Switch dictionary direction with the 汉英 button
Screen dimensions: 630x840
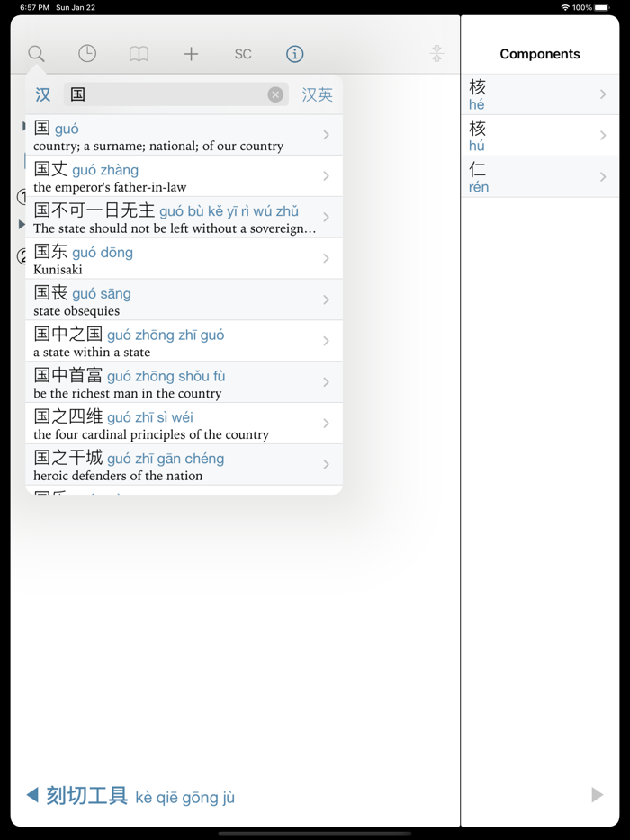click(x=317, y=94)
